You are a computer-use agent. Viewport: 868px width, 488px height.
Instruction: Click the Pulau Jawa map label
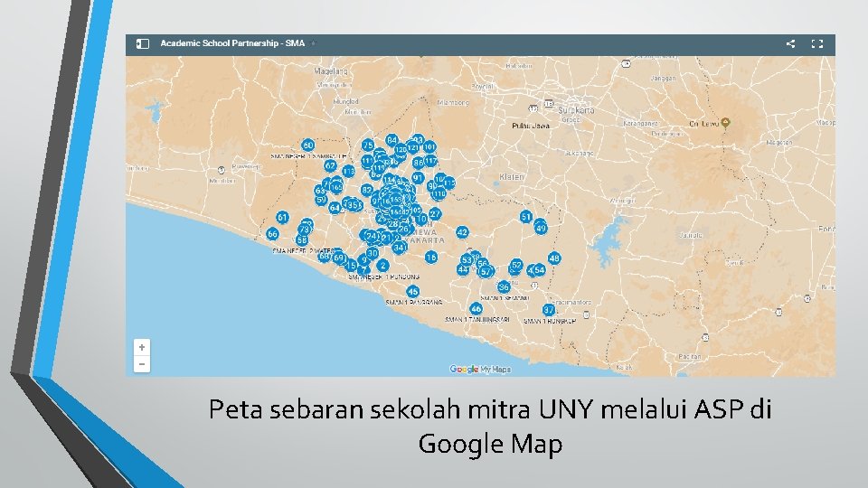[x=531, y=126]
